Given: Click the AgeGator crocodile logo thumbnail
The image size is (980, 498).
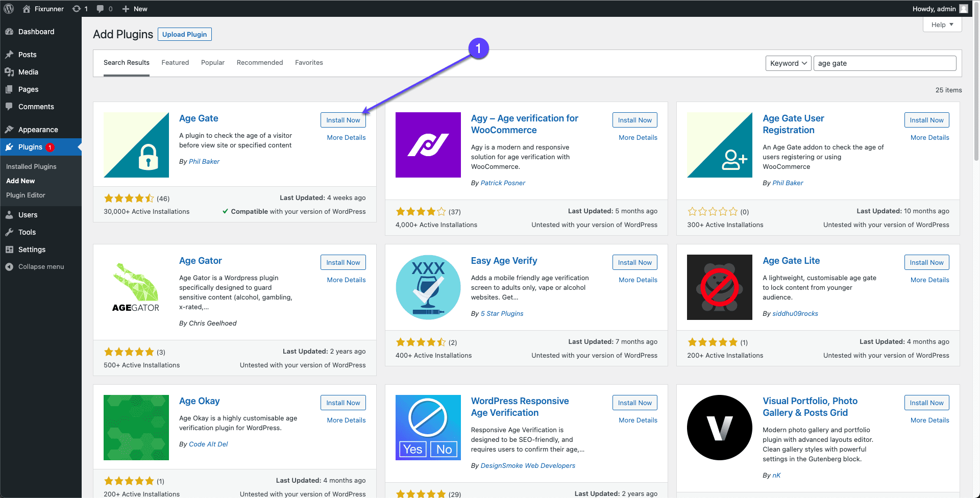Looking at the screenshot, I should 136,287.
